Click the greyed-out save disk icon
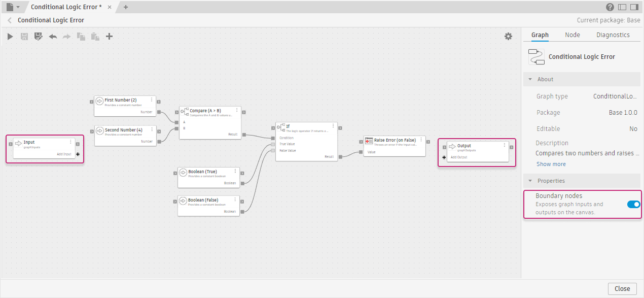Screen dimensions: 644x298 [x=24, y=37]
